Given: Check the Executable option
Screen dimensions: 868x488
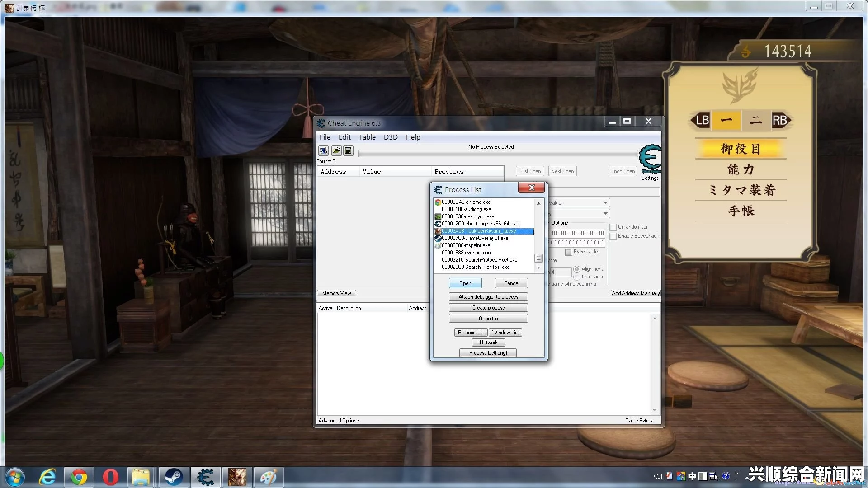Looking at the screenshot, I should point(569,252).
